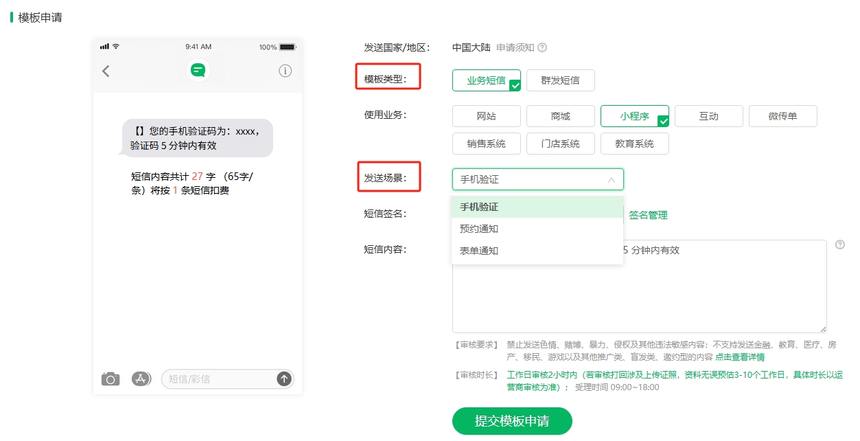Open 签名管理 link
Image resolution: width=860 pixels, height=441 pixels.
[648, 215]
